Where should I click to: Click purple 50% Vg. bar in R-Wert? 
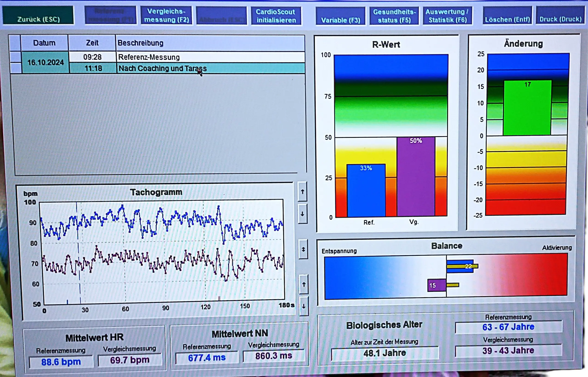pyautogui.click(x=416, y=177)
